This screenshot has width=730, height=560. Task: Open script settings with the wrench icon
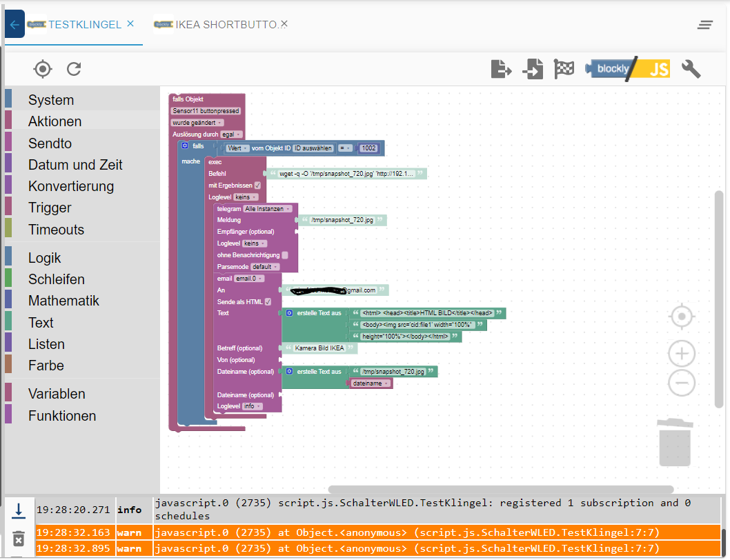(691, 69)
